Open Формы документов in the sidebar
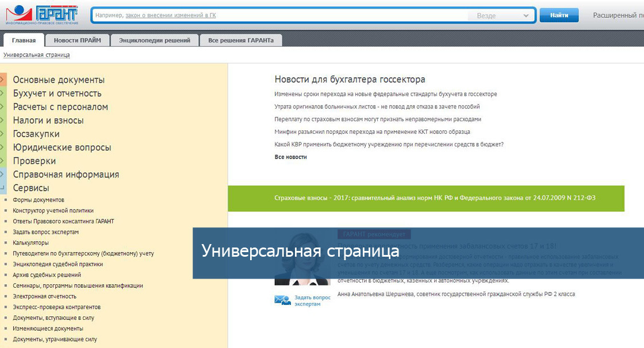Image resolution: width=644 pixels, height=348 pixels. tap(38, 200)
